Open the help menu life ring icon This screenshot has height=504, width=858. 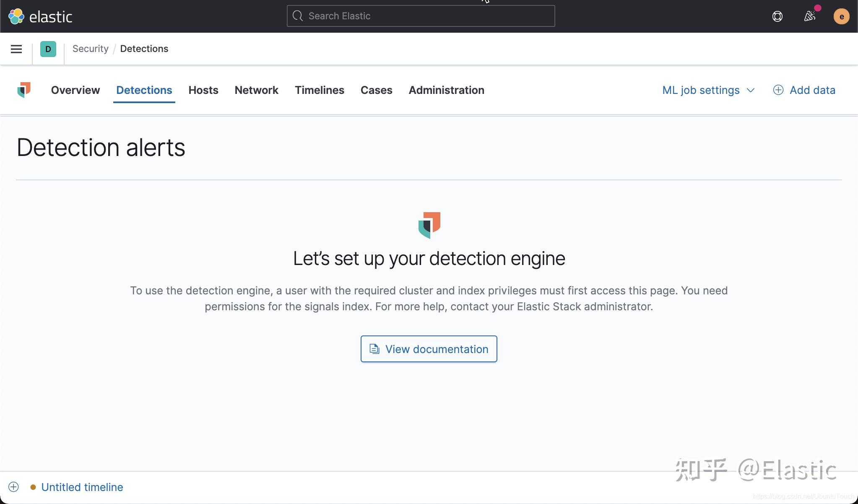777,16
